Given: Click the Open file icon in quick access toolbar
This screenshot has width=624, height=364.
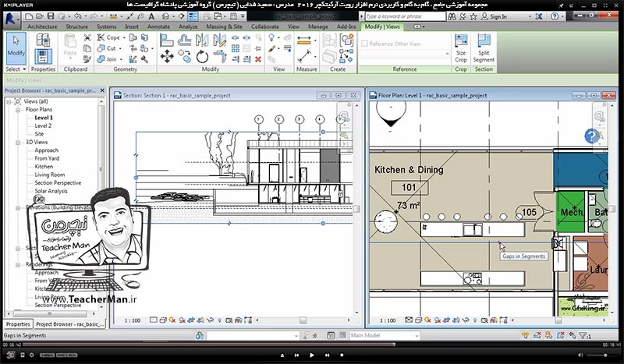Looking at the screenshot, I should [40, 16].
